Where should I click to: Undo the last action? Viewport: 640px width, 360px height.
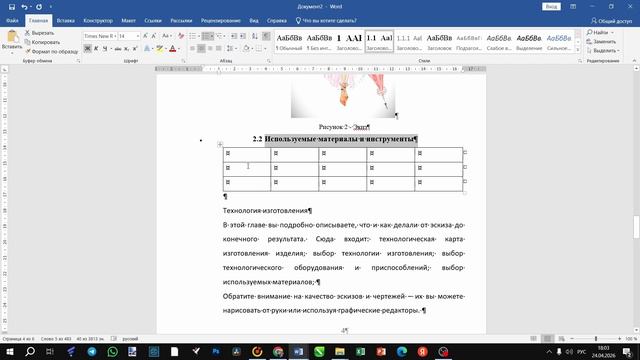(x=24, y=7)
